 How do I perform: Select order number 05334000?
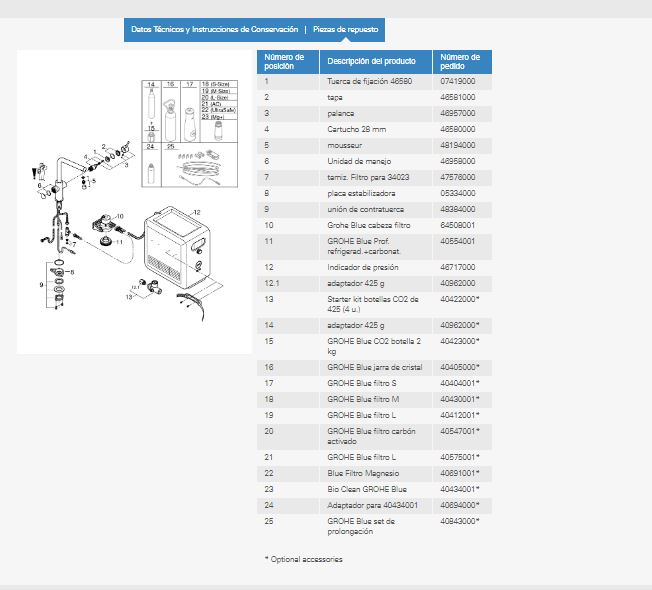457,194
